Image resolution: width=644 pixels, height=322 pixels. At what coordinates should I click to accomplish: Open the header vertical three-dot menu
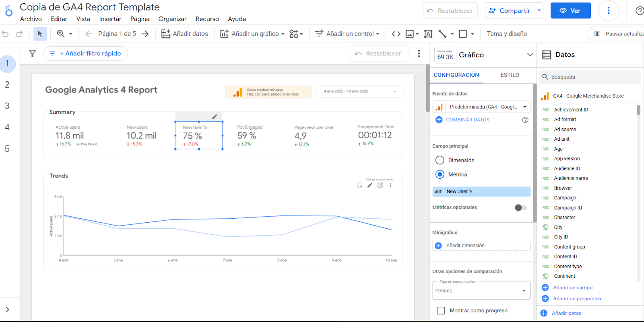point(609,10)
